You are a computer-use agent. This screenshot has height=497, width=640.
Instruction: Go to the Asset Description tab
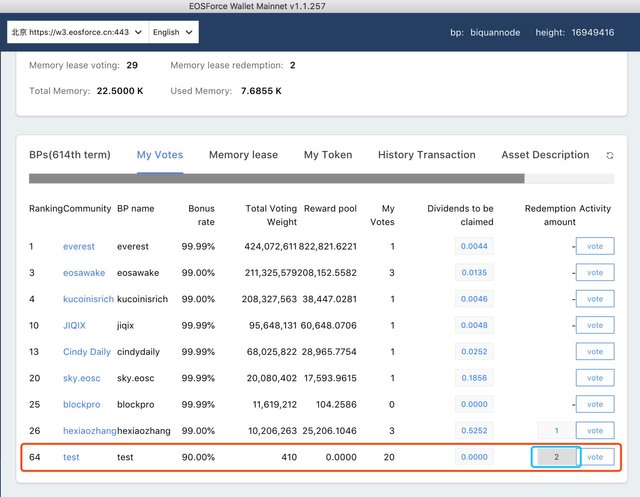[545, 155]
